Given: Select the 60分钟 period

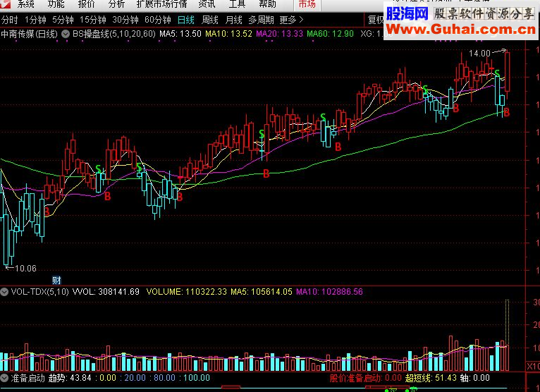Looking at the screenshot, I should (158, 20).
